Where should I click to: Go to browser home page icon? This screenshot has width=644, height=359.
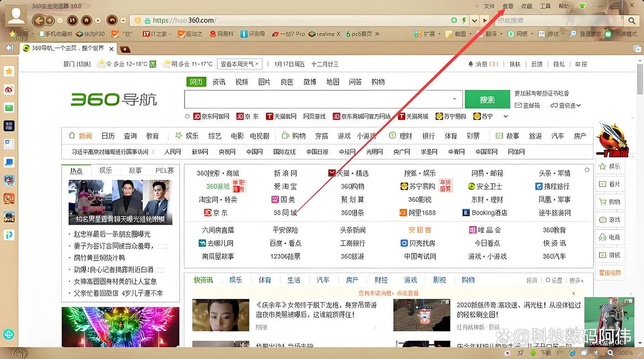(87, 20)
